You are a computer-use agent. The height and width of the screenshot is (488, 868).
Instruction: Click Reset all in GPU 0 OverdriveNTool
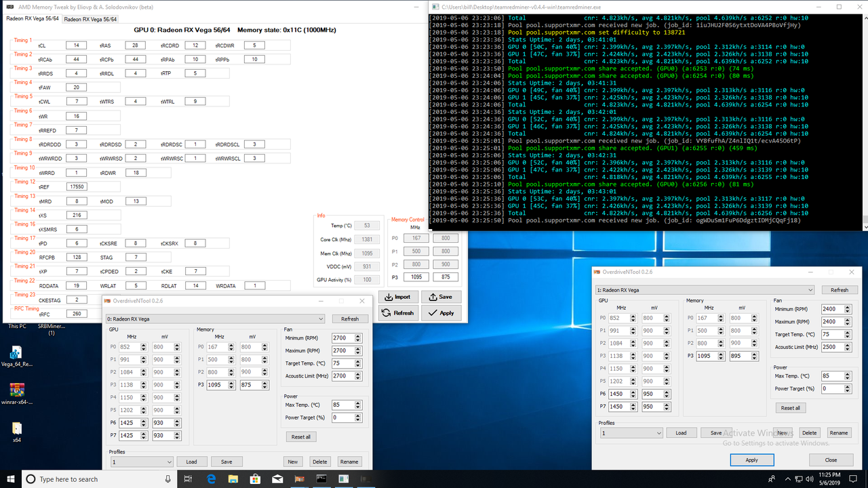coord(300,437)
